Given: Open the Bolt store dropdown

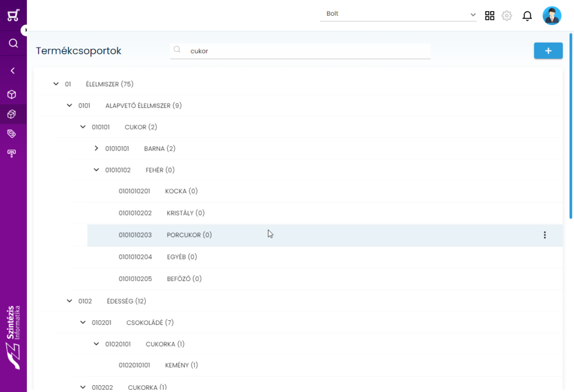Looking at the screenshot, I should [x=399, y=14].
